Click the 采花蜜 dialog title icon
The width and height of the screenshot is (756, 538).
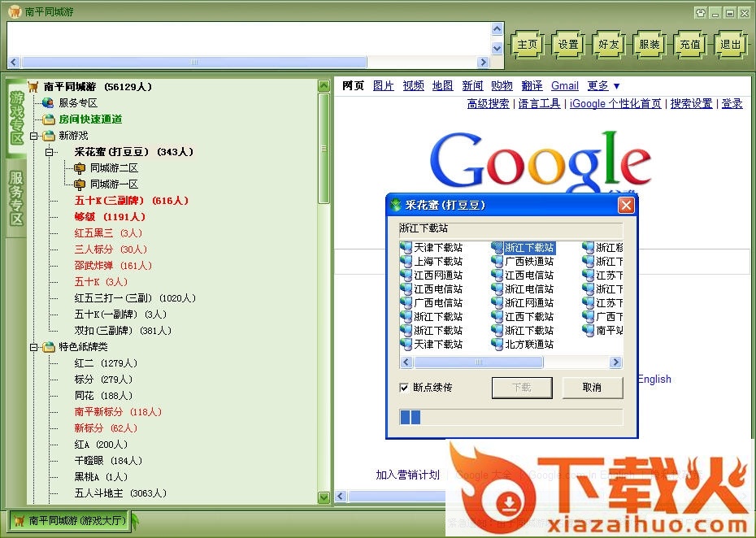coord(395,205)
